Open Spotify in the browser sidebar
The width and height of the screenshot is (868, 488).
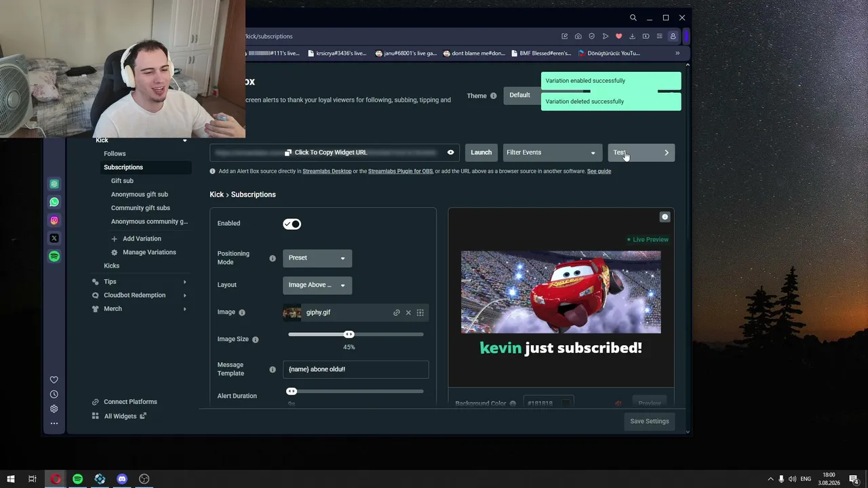pyautogui.click(x=54, y=256)
